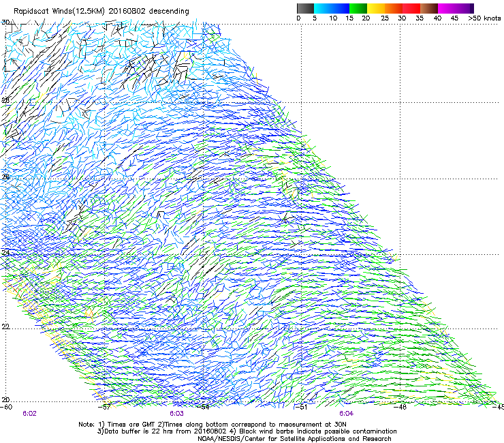Click the purple time stamp '6:04'
The image size is (504, 443).
click(x=346, y=414)
